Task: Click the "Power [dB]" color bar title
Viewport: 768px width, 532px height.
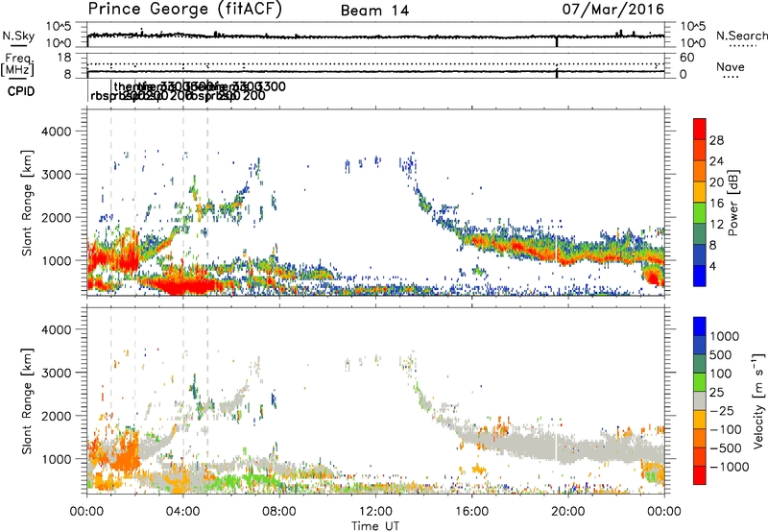Action: (733, 203)
